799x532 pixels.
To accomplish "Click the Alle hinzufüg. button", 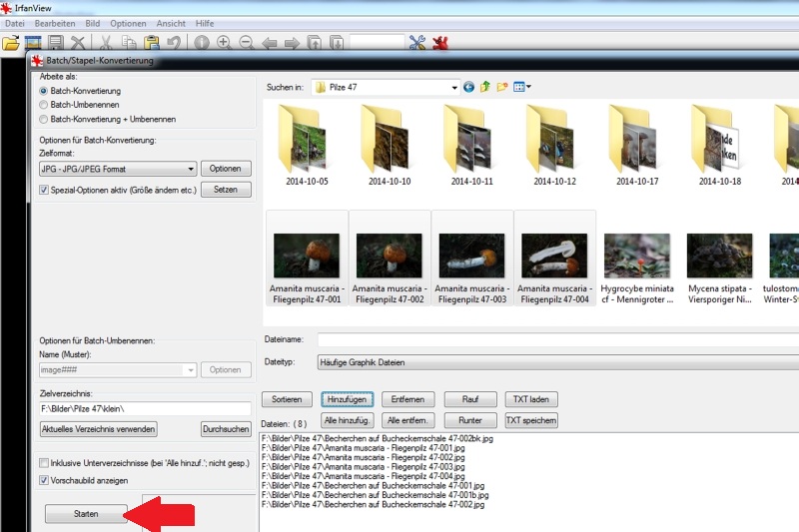I will click(x=348, y=420).
